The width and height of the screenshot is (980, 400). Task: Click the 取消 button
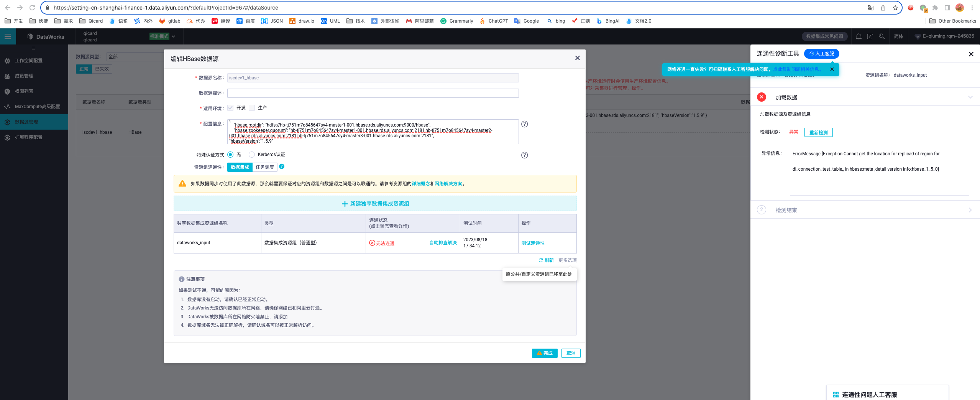[571, 353]
